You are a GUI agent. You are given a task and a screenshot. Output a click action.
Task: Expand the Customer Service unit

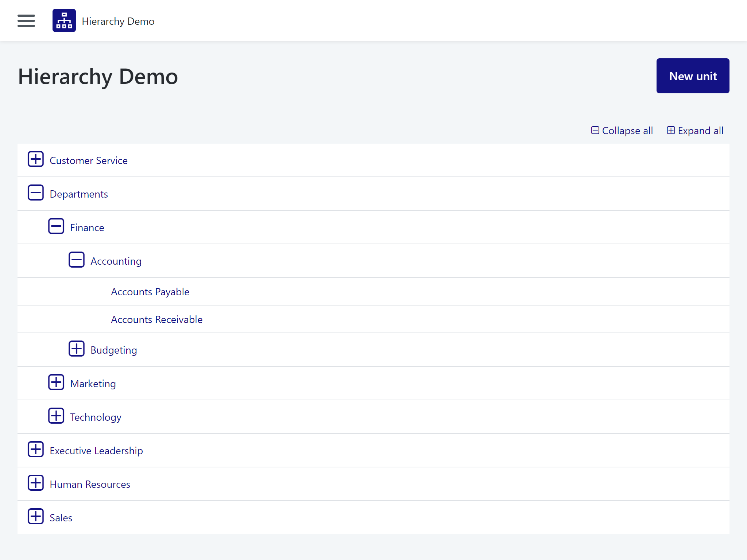(x=36, y=159)
